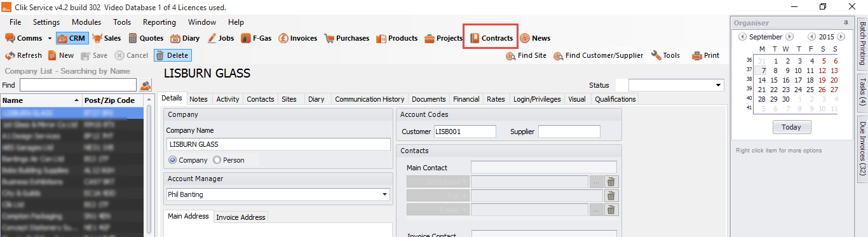Click Find Customer/Supplier
Screen dimensions: 868x237
point(599,55)
